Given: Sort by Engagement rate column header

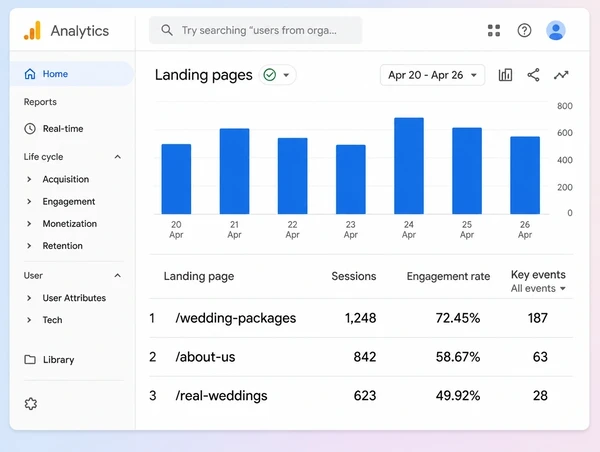Looking at the screenshot, I should click(x=448, y=276).
